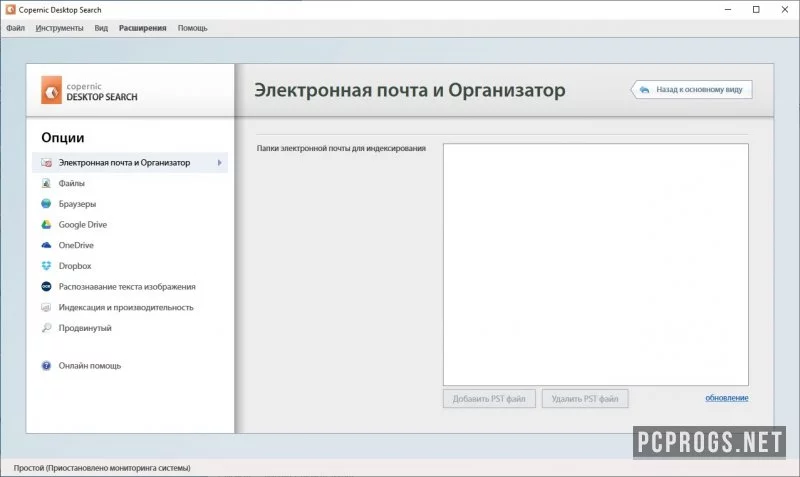Open the Расширения menu
This screenshot has width=800, height=477.
[x=142, y=28]
